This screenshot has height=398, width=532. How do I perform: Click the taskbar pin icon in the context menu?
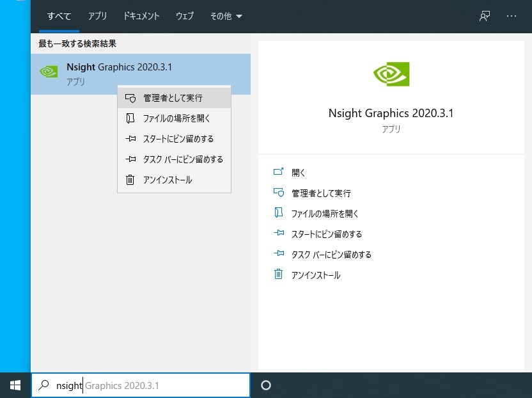[130, 159]
